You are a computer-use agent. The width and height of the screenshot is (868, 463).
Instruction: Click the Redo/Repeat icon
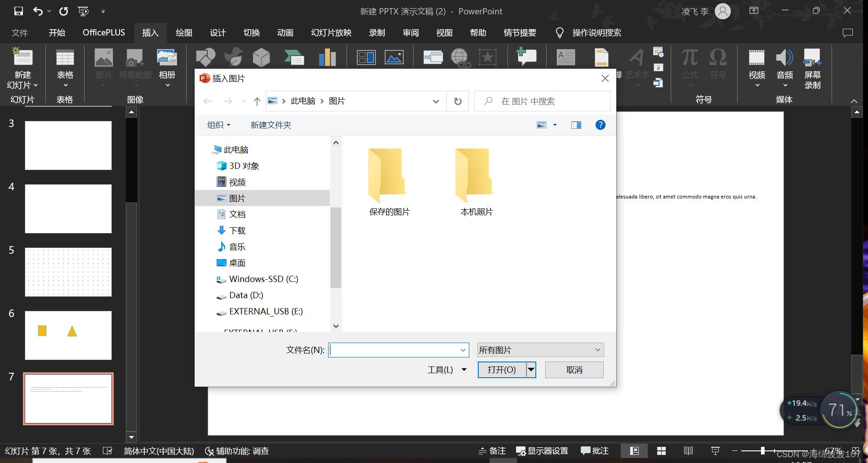coord(63,11)
